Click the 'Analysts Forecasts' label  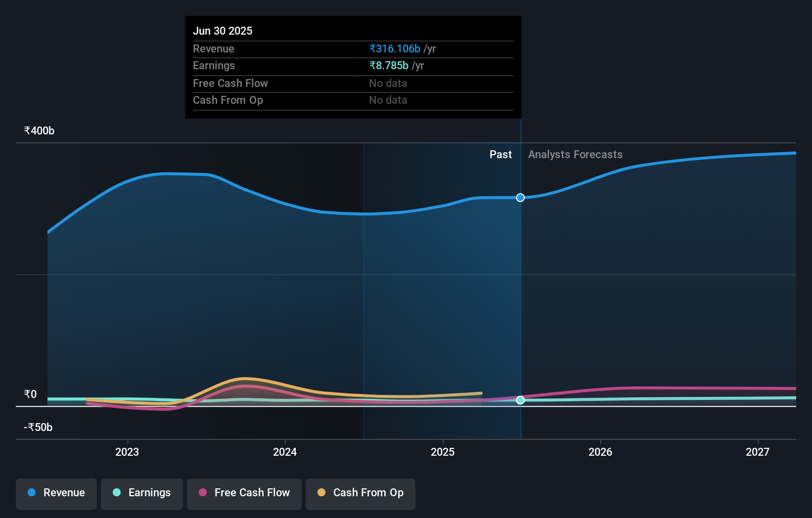[575, 155]
